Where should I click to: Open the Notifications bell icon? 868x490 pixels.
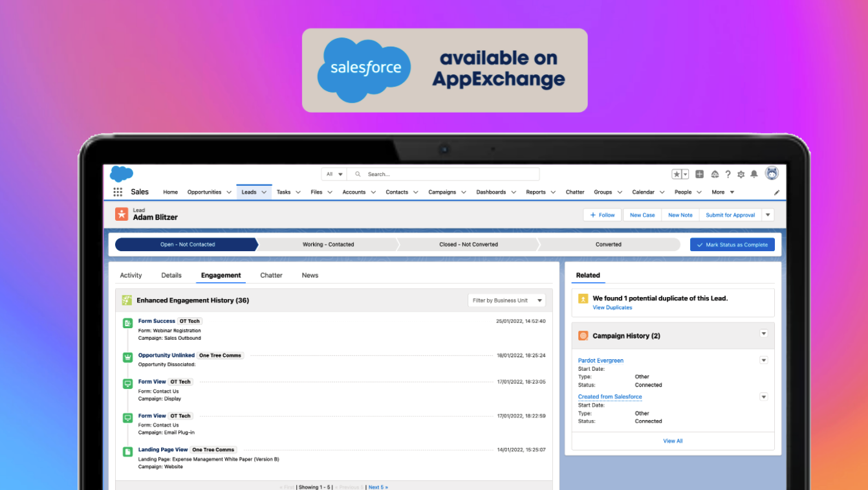[x=754, y=174]
